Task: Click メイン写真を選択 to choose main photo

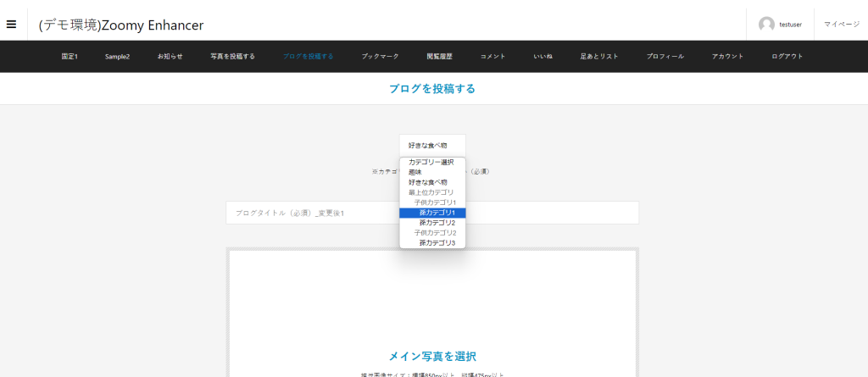Action: coord(432,356)
